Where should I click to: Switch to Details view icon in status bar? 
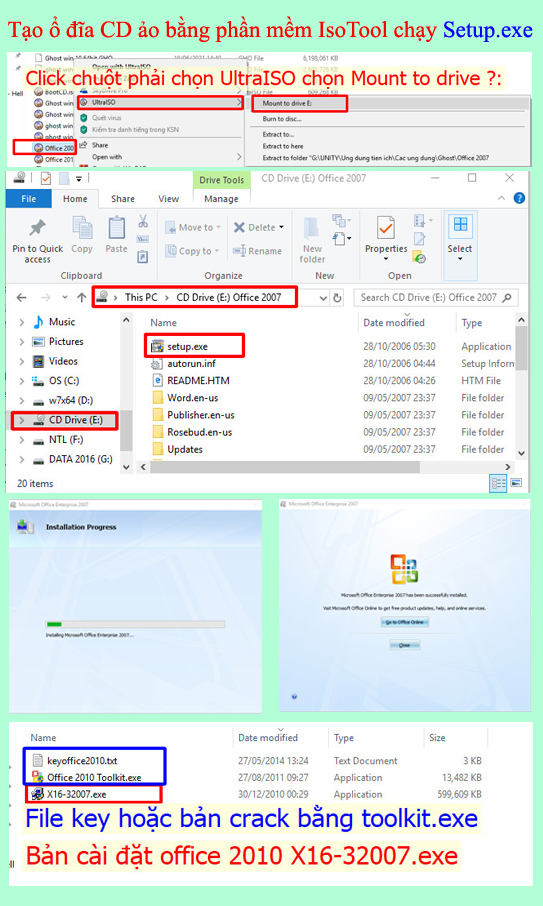497,483
